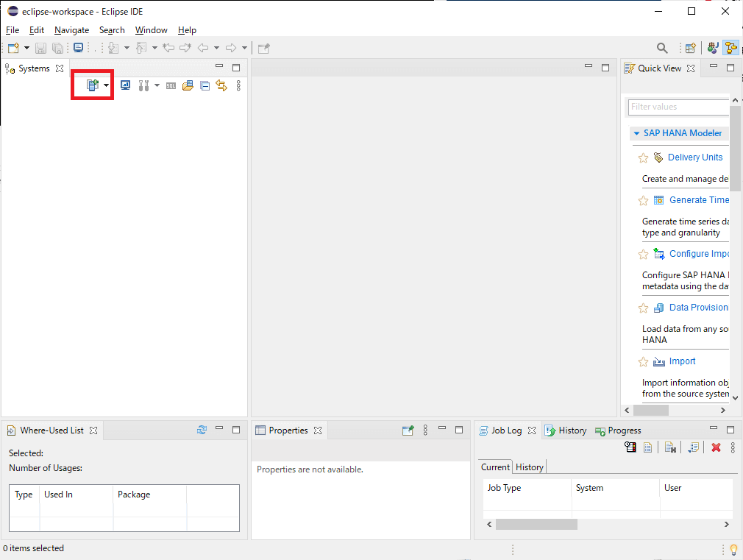Open the File menu
743x560 pixels.
[13, 30]
